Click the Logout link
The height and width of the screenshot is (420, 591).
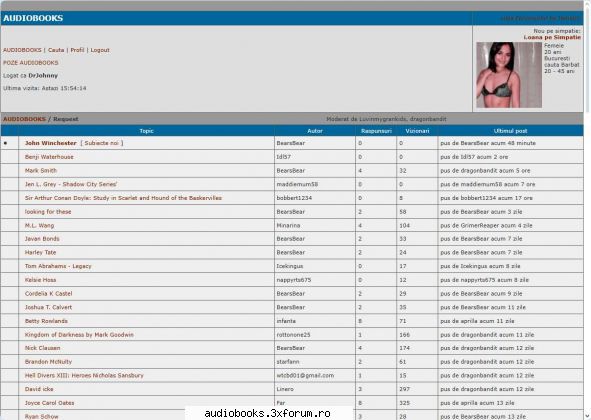[100, 50]
